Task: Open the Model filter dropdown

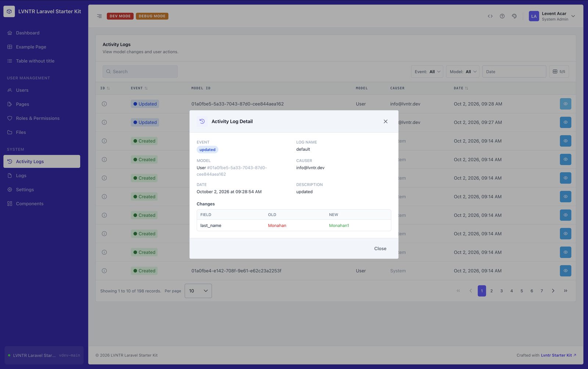Action: [x=463, y=72]
